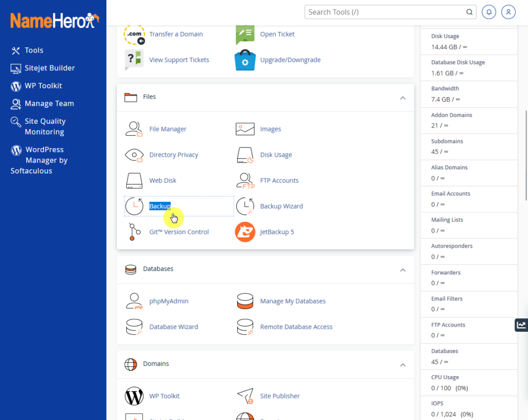Click the page vertical scrollbar
The image size is (528, 420).
(x=526, y=155)
